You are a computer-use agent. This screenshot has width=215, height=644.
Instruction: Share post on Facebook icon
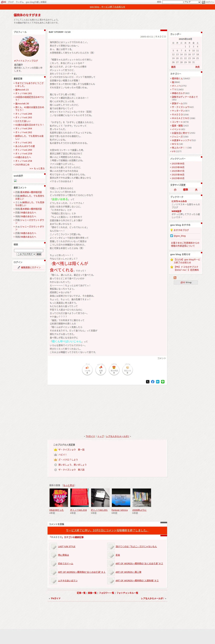point(153,382)
